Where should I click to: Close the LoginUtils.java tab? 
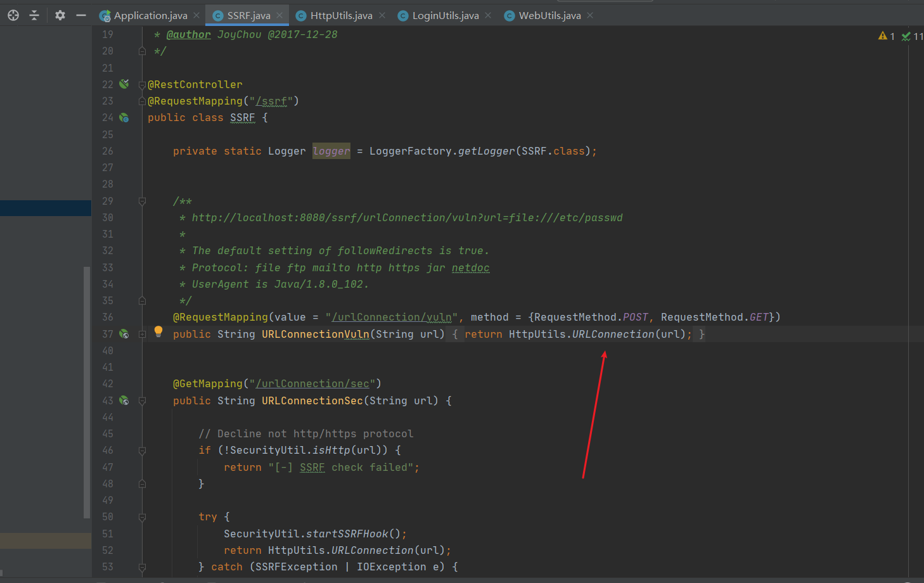click(x=488, y=15)
